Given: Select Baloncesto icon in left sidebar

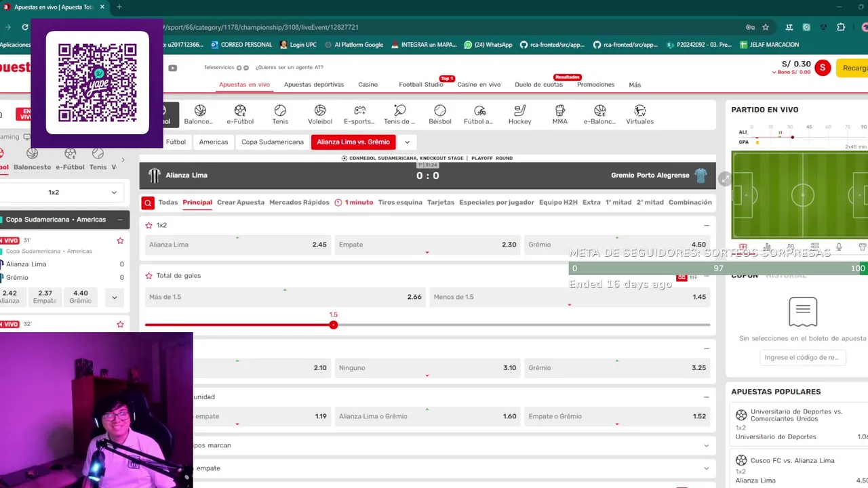Looking at the screenshot, I should (32, 154).
